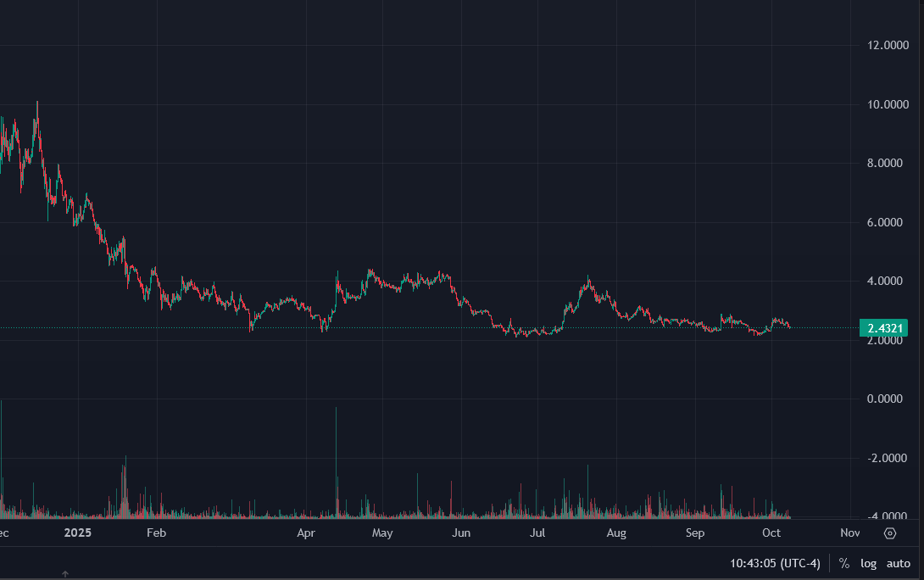Select the Apr marker on time axis
The image size is (924, 580).
click(306, 533)
